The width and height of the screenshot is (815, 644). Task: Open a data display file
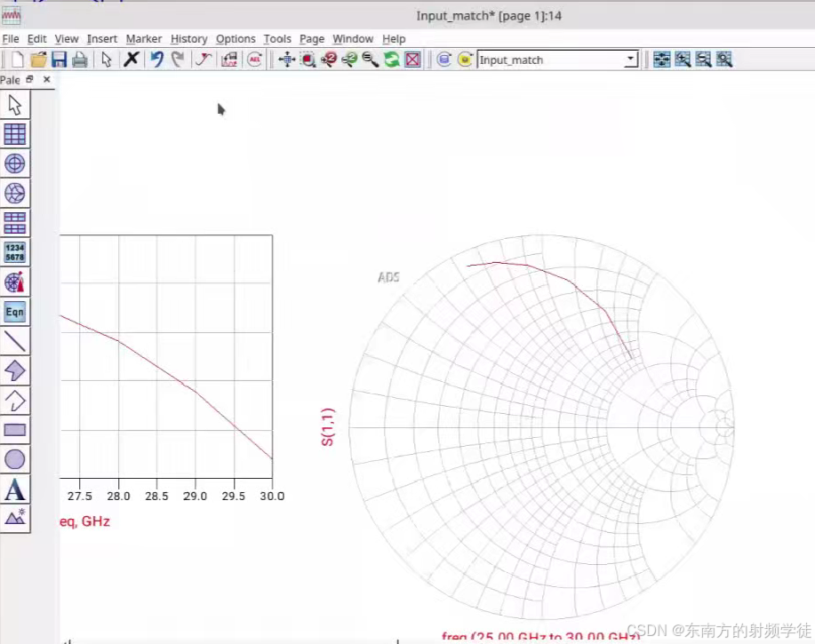[38, 60]
